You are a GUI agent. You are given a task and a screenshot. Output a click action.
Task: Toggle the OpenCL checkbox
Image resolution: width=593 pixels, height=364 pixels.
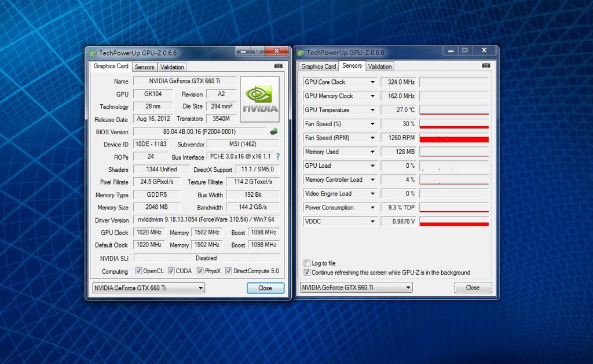click(x=138, y=271)
